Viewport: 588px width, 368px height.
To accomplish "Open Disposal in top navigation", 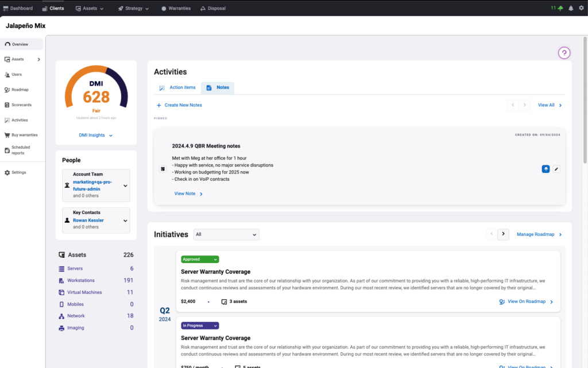I will click(213, 8).
